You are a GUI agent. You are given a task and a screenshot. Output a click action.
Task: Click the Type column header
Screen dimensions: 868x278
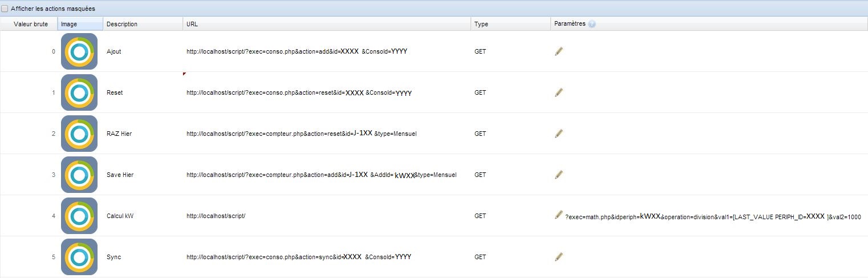tap(481, 24)
